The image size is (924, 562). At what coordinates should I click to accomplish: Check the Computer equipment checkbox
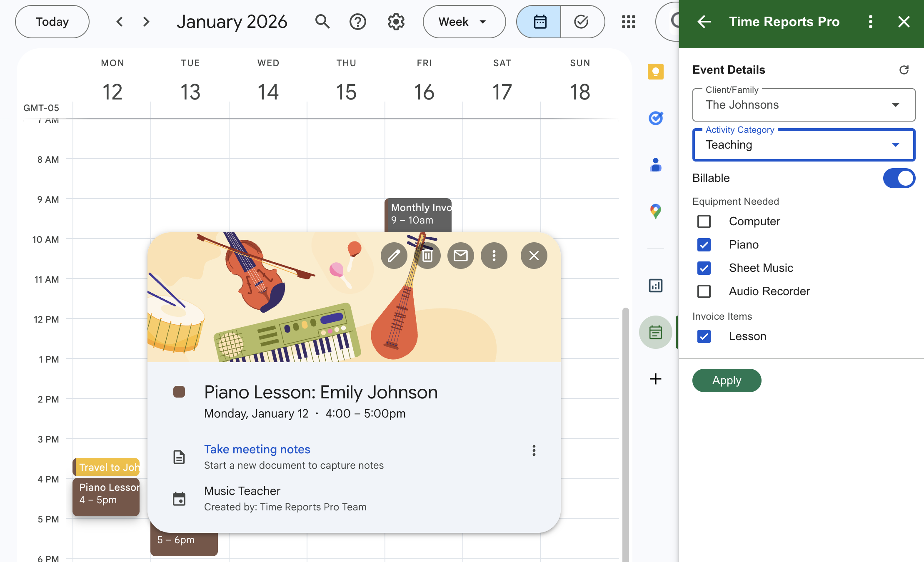(x=704, y=221)
